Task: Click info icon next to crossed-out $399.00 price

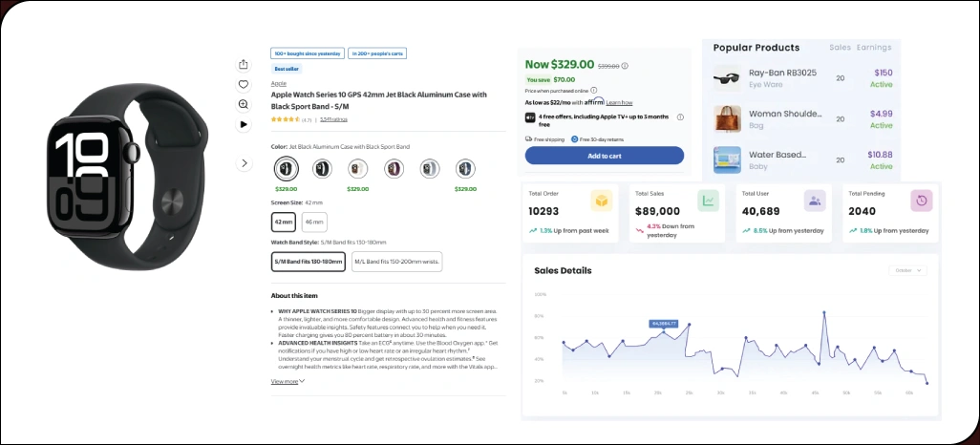Action: [625, 66]
